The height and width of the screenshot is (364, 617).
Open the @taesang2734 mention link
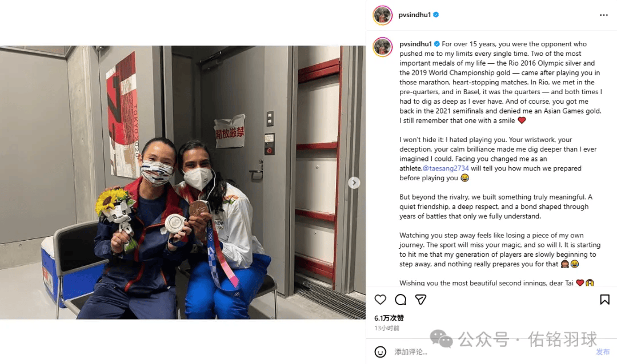click(x=446, y=168)
